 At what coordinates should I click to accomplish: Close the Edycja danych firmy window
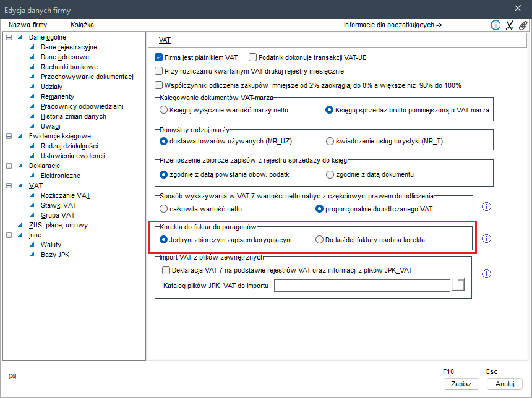click(518, 8)
